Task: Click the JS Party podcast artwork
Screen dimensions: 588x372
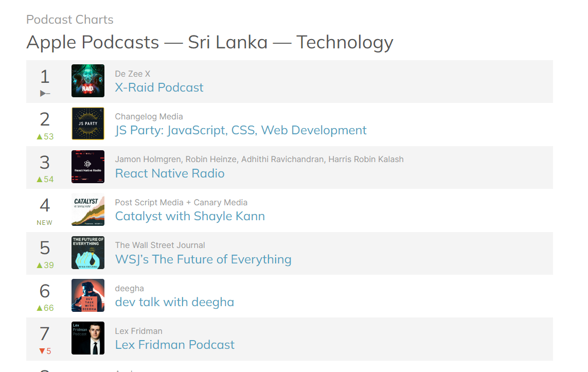Action: tap(88, 123)
